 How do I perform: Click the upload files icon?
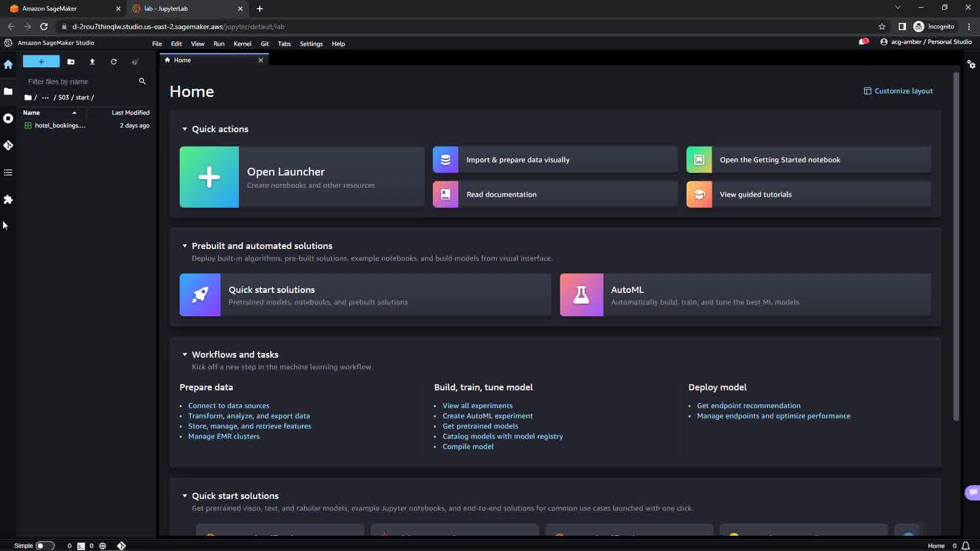pos(92,62)
